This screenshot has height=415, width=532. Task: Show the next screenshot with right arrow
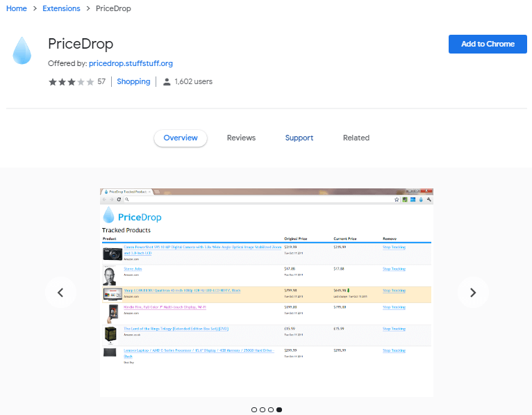473,293
